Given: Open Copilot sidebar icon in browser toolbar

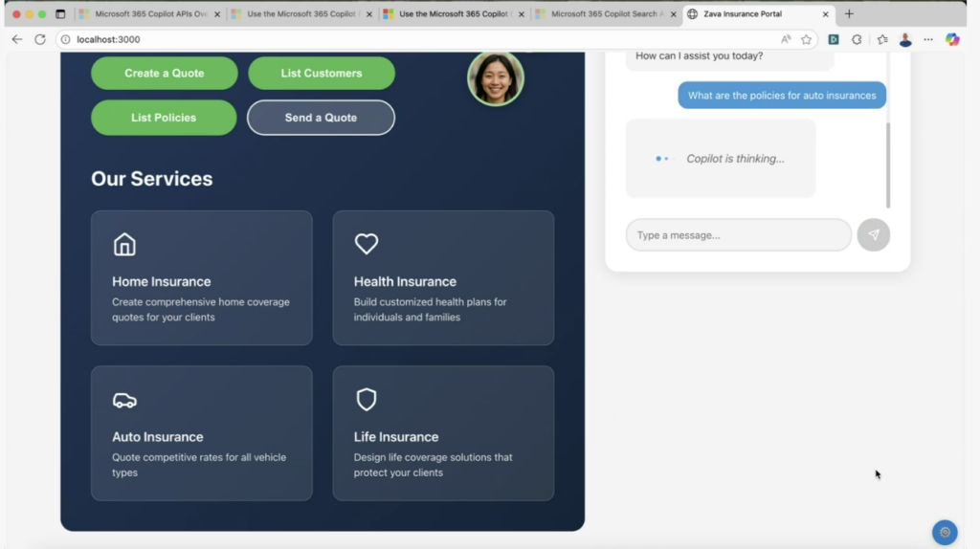Looking at the screenshot, I should tap(952, 39).
